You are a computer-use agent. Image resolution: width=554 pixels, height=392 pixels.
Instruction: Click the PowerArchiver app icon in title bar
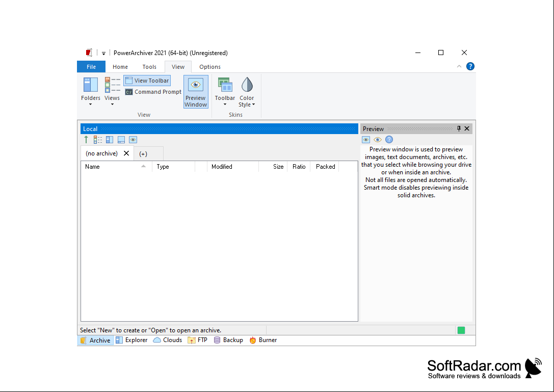(x=89, y=53)
